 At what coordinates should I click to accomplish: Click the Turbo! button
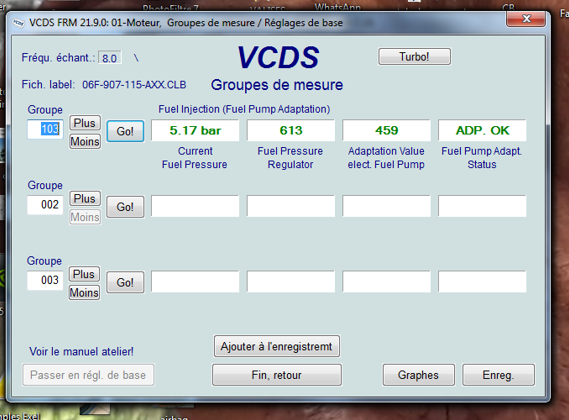[x=414, y=57]
